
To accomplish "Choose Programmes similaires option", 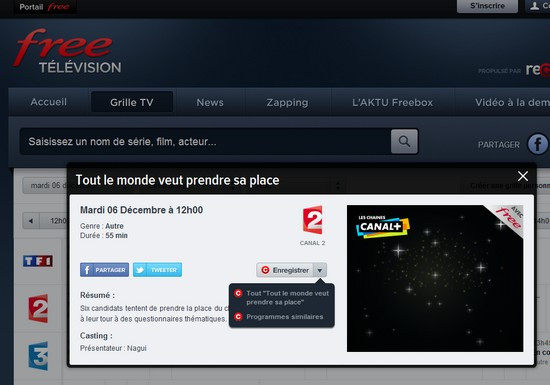I will (279, 317).
